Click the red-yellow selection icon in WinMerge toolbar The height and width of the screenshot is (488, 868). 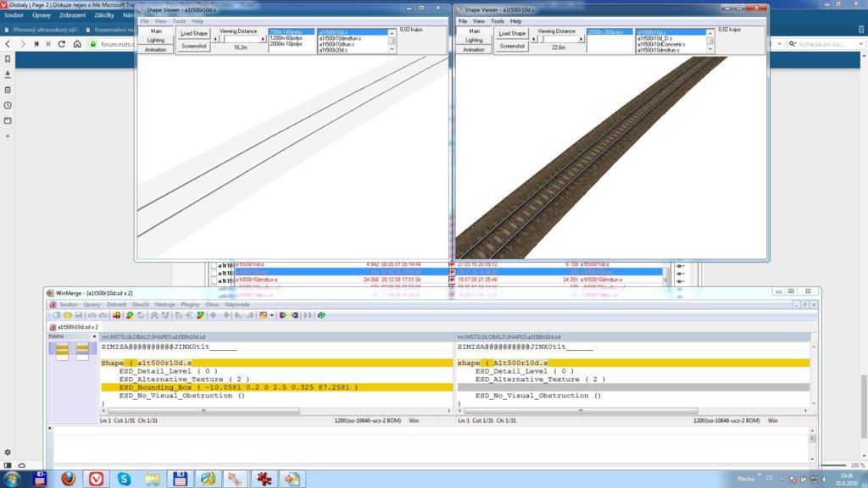tap(116, 315)
